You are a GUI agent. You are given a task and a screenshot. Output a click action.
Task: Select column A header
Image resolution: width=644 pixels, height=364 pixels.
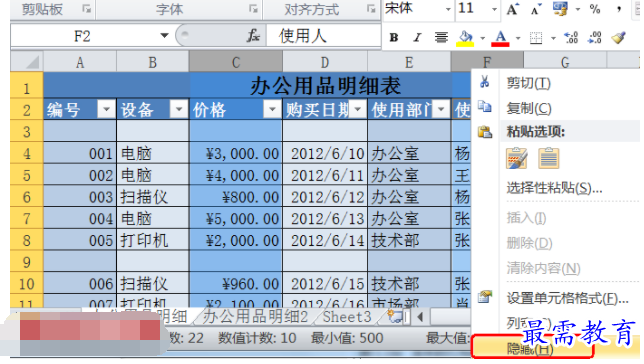80,62
